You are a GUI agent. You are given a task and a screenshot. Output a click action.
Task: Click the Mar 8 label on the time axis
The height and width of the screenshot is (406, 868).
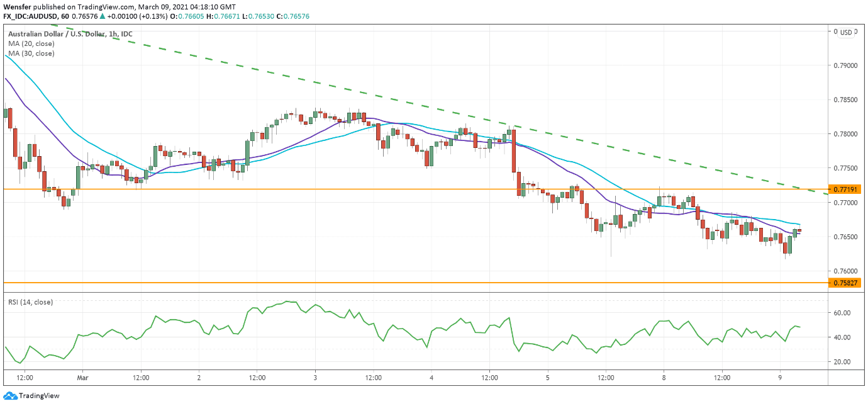coord(662,378)
